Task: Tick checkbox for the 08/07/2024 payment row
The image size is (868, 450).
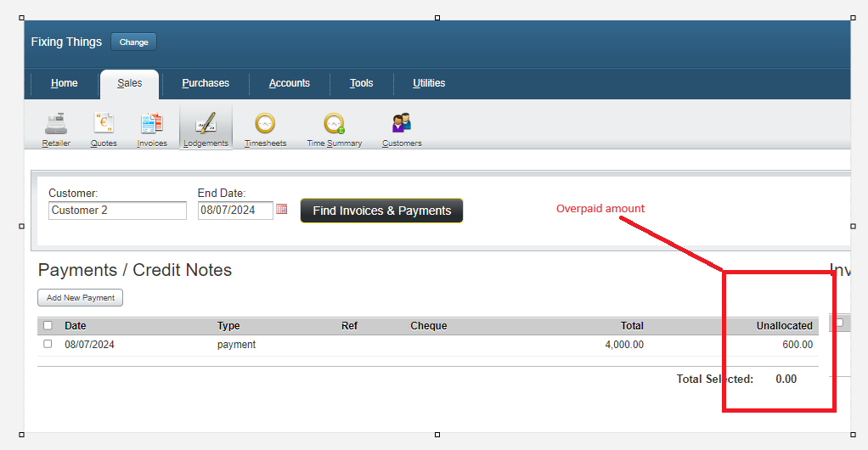Action: [x=48, y=344]
